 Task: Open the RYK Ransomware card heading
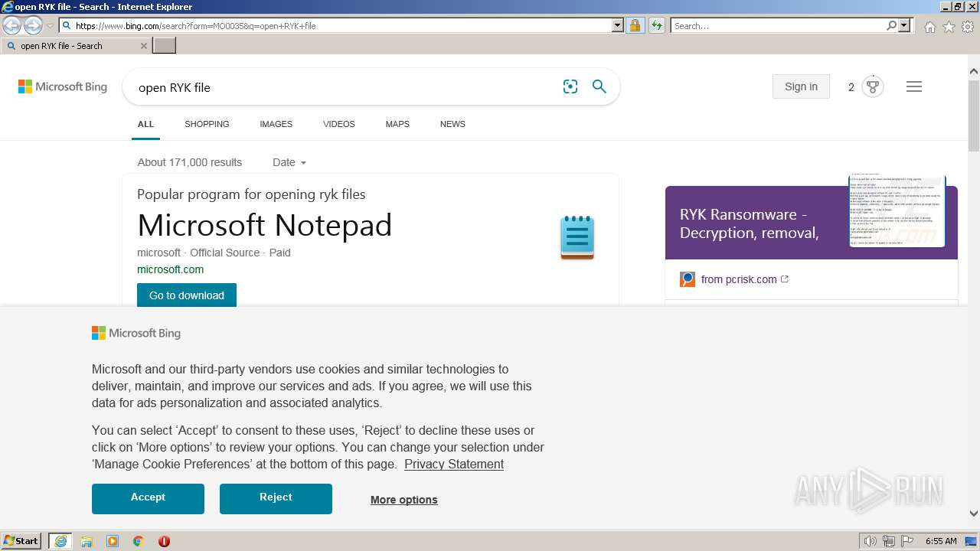(750, 223)
